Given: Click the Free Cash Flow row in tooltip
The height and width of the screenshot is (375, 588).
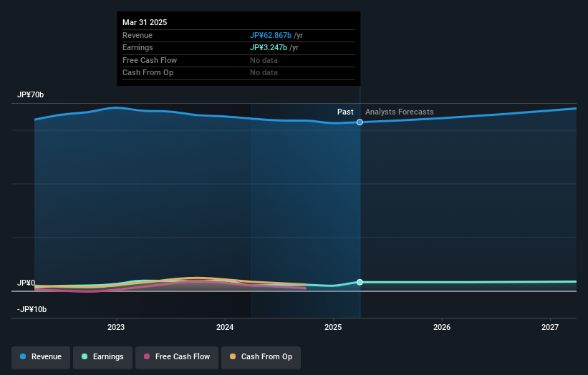Looking at the screenshot, I should pos(238,60).
